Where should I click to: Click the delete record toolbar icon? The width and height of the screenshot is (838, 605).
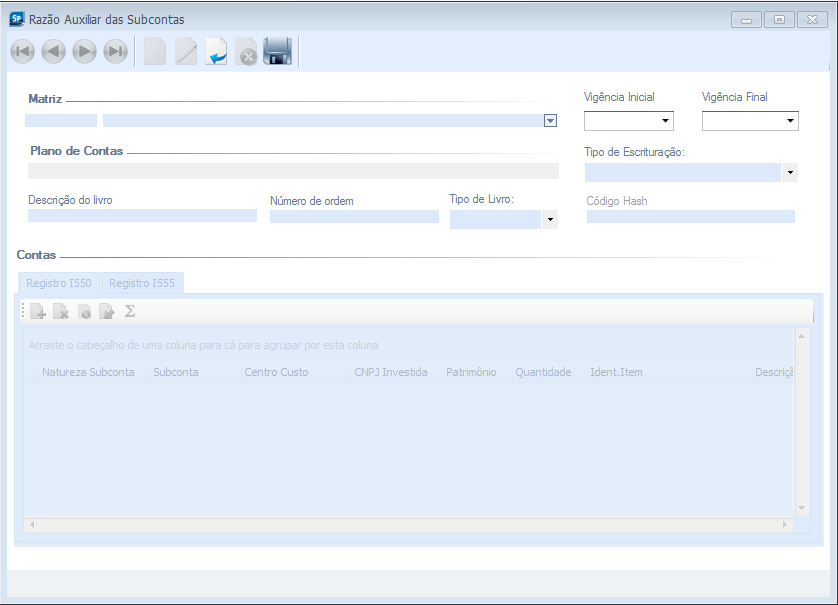pyautogui.click(x=247, y=52)
